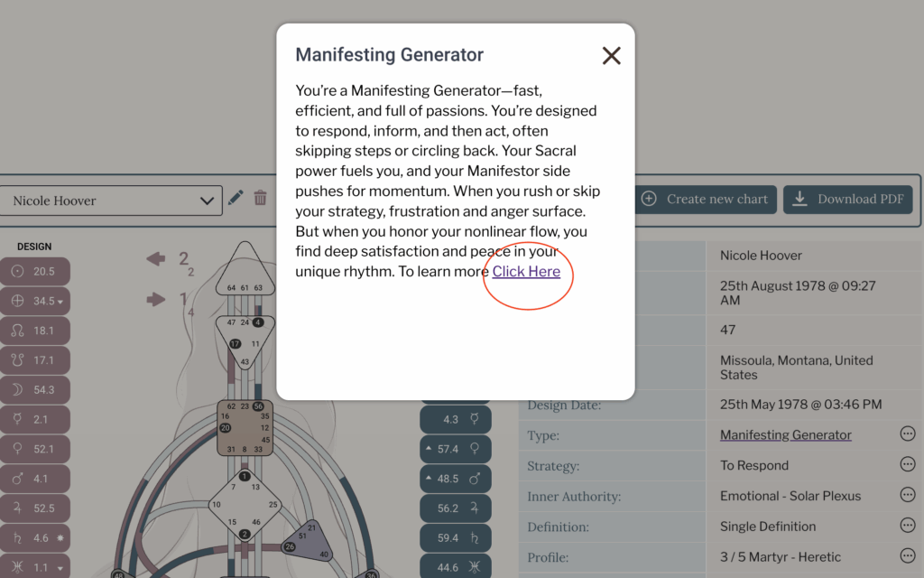The width and height of the screenshot is (924, 578).
Task: Delete chart using the trash icon
Action: pyautogui.click(x=260, y=198)
